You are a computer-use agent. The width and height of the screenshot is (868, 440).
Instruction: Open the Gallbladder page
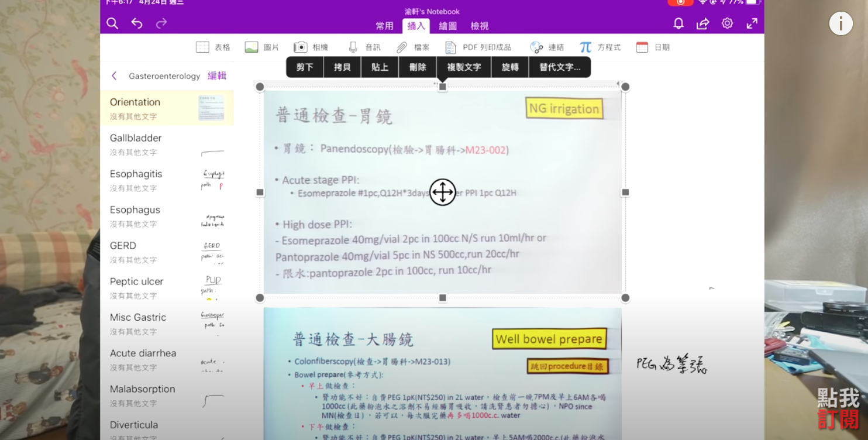click(167, 144)
